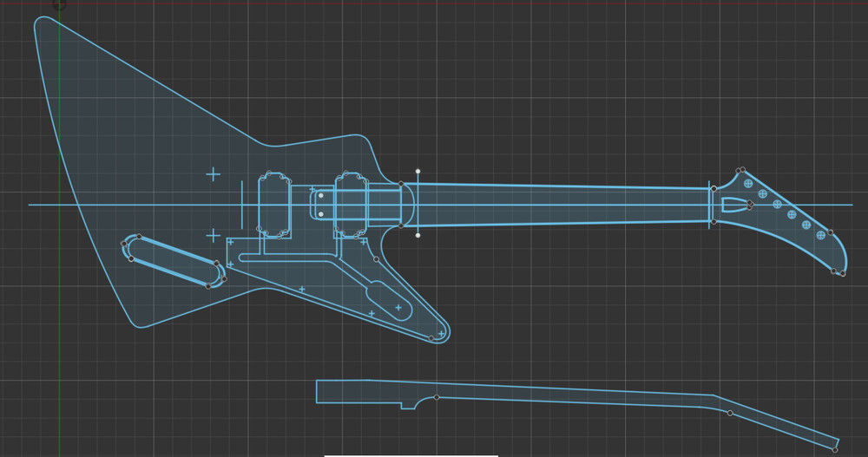The height and width of the screenshot is (457, 868).
Task: Click the sketch origin marker at top left
Action: [59, 5]
